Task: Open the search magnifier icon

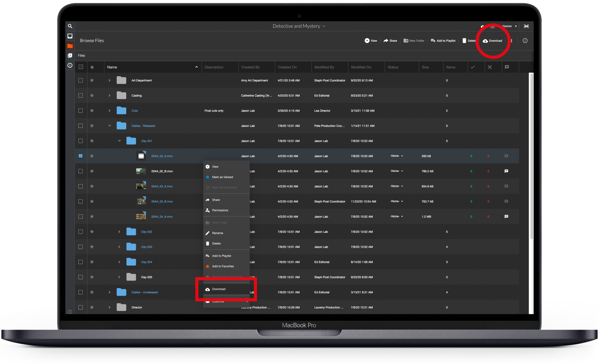Action: point(70,26)
